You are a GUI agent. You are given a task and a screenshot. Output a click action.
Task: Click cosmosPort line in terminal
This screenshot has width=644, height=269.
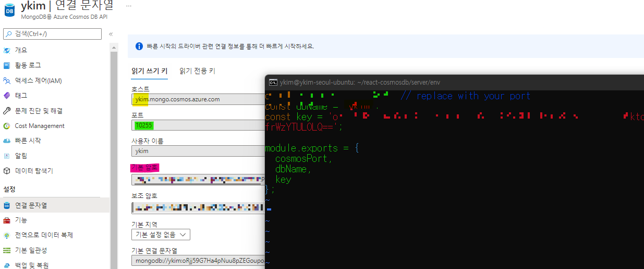click(303, 159)
